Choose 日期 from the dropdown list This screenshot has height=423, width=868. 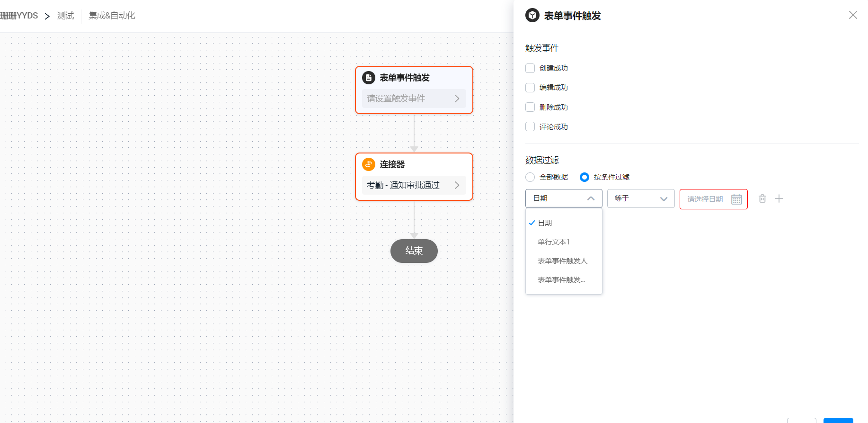564,223
